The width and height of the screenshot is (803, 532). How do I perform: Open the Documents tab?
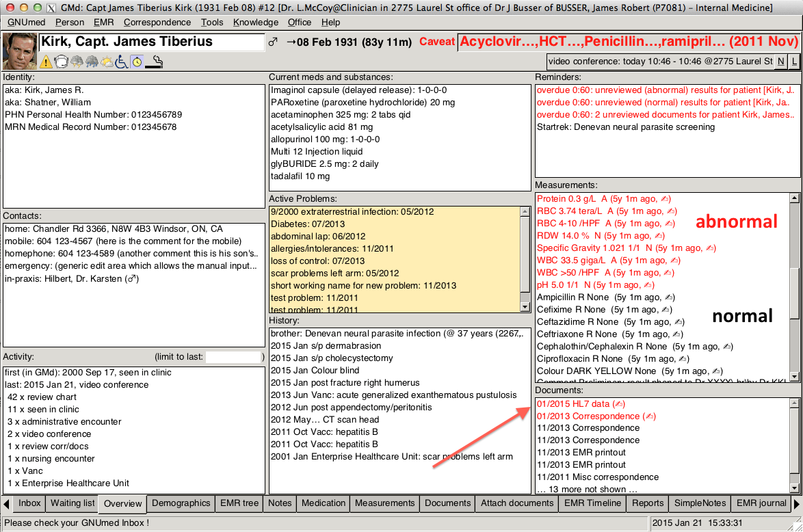click(447, 503)
